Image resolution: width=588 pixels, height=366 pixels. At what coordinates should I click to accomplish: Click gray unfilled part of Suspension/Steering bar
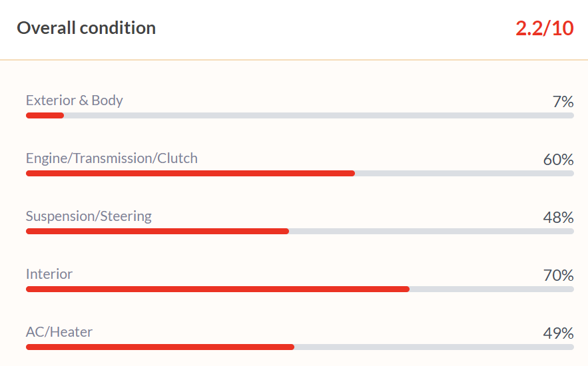pyautogui.click(x=432, y=232)
